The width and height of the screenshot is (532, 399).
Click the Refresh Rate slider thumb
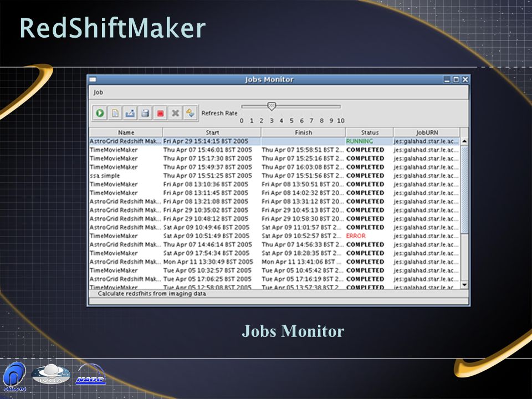(x=272, y=106)
